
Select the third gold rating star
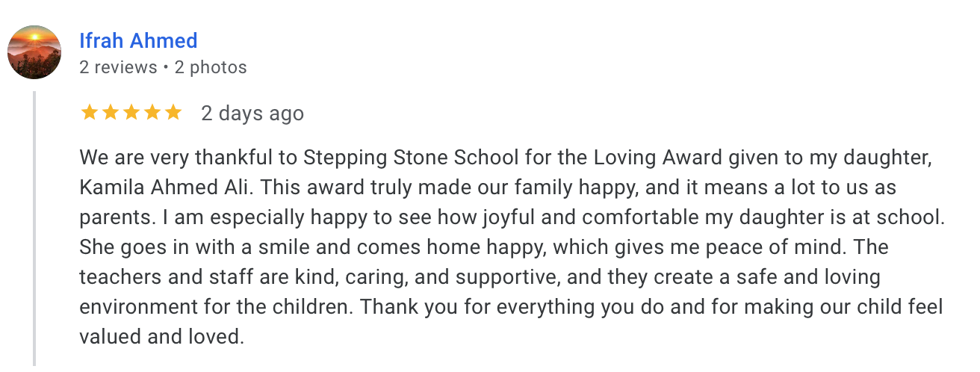click(131, 113)
